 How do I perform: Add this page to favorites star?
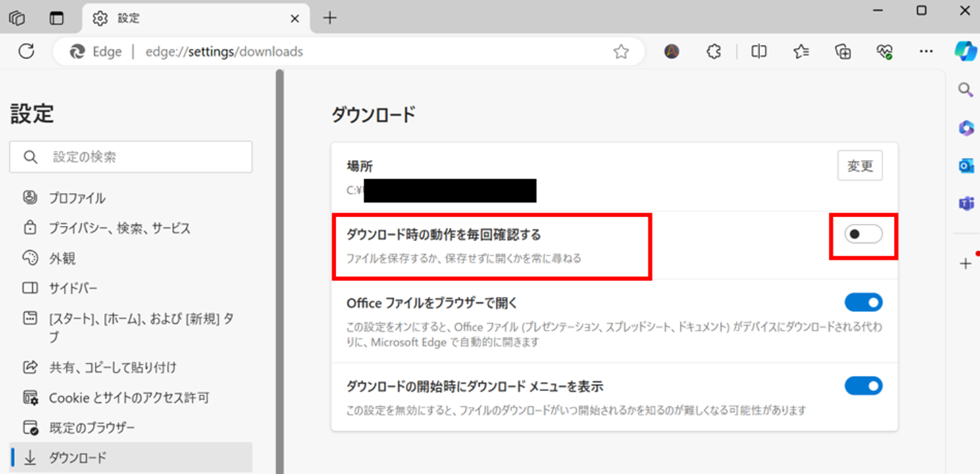point(621,52)
